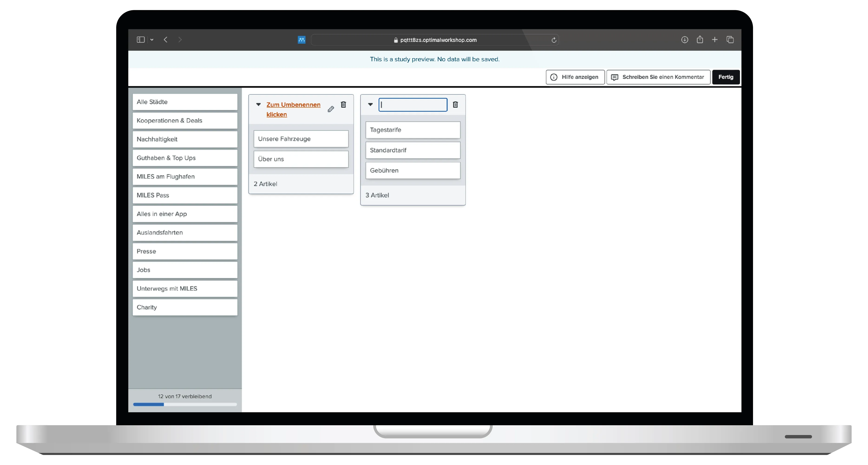Click the browser share icon

tap(700, 40)
